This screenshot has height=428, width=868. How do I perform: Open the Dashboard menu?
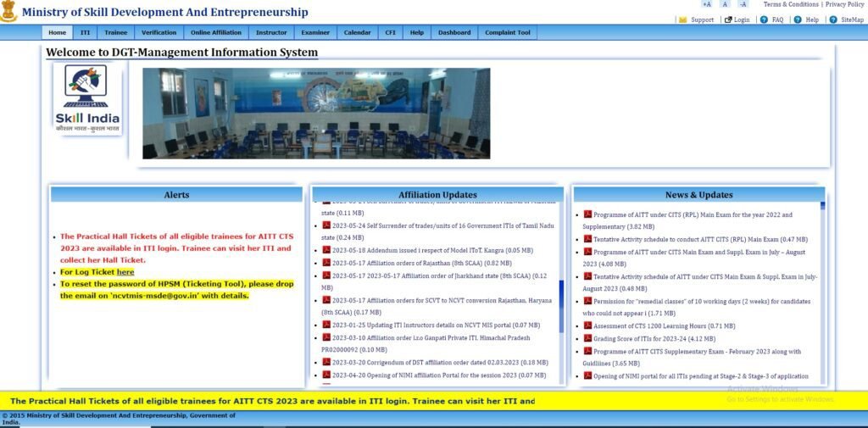point(454,33)
